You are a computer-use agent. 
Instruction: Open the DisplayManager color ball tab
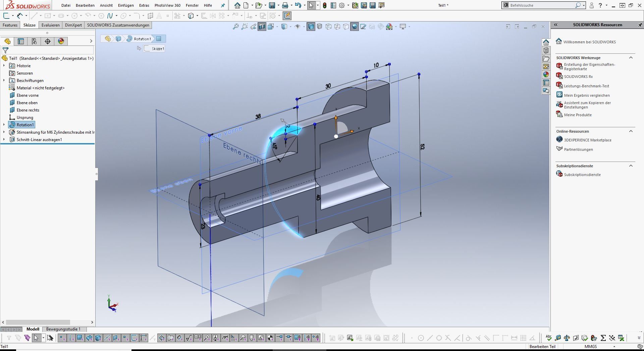(61, 41)
